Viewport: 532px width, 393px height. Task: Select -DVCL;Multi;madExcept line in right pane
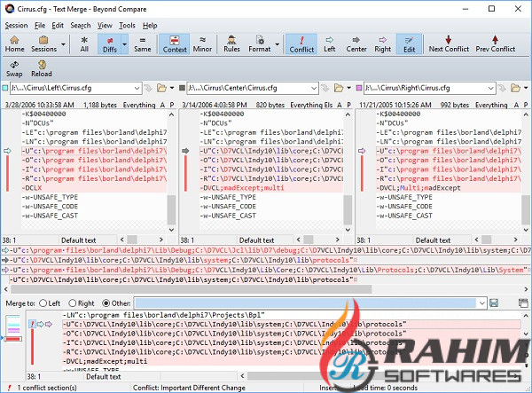[448, 188]
